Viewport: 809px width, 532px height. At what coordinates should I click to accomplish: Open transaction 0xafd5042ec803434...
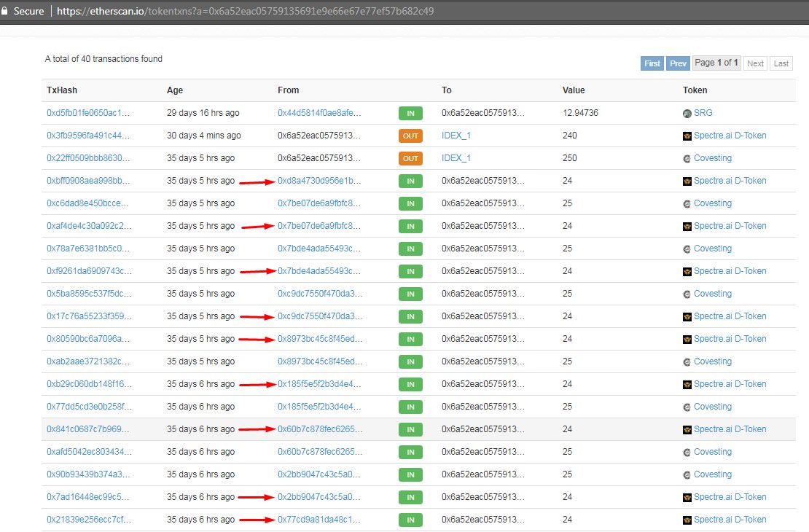pyautogui.click(x=89, y=452)
